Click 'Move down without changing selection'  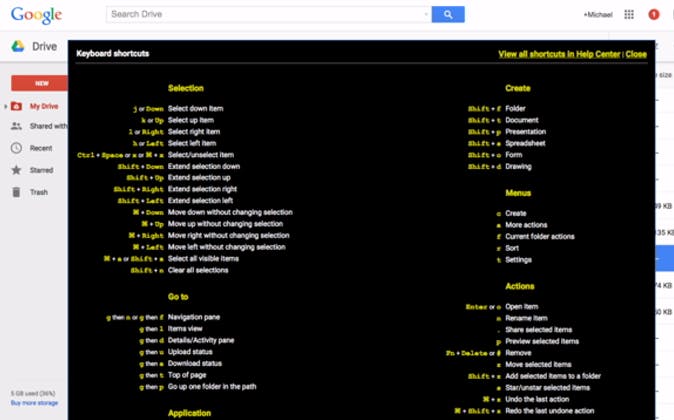pyautogui.click(x=230, y=212)
